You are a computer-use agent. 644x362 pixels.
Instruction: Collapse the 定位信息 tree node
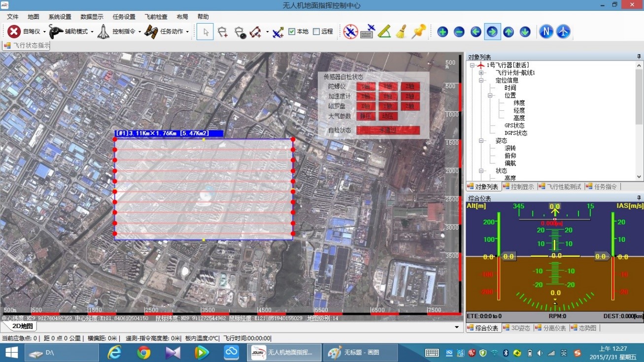(481, 80)
